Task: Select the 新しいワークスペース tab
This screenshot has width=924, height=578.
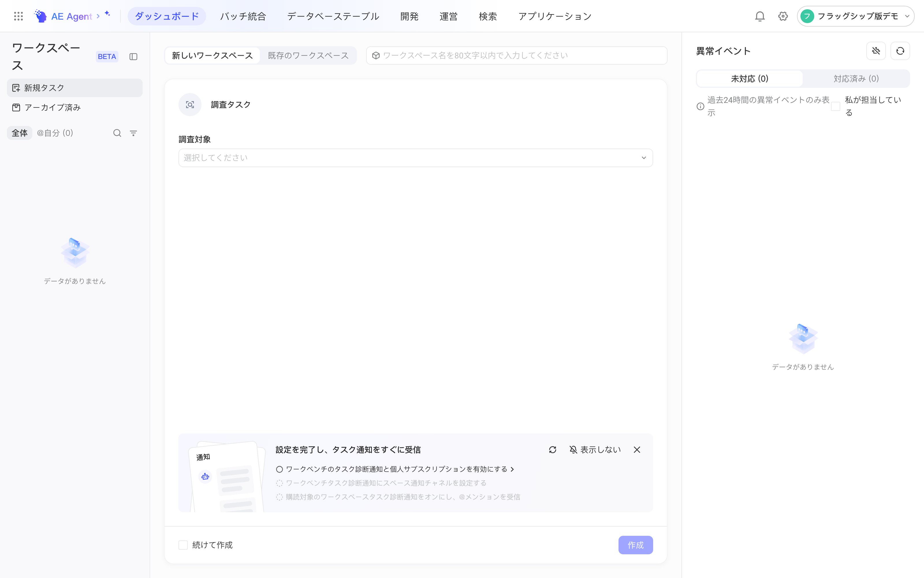Action: [x=212, y=55]
